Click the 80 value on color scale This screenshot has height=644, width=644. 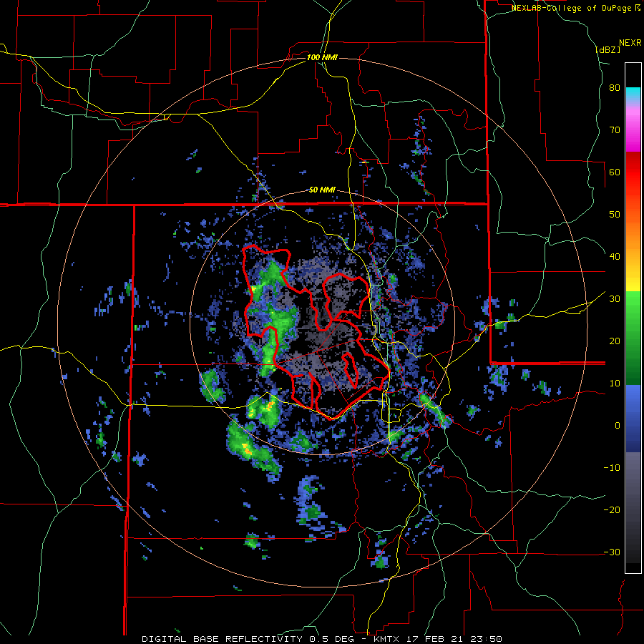point(615,88)
